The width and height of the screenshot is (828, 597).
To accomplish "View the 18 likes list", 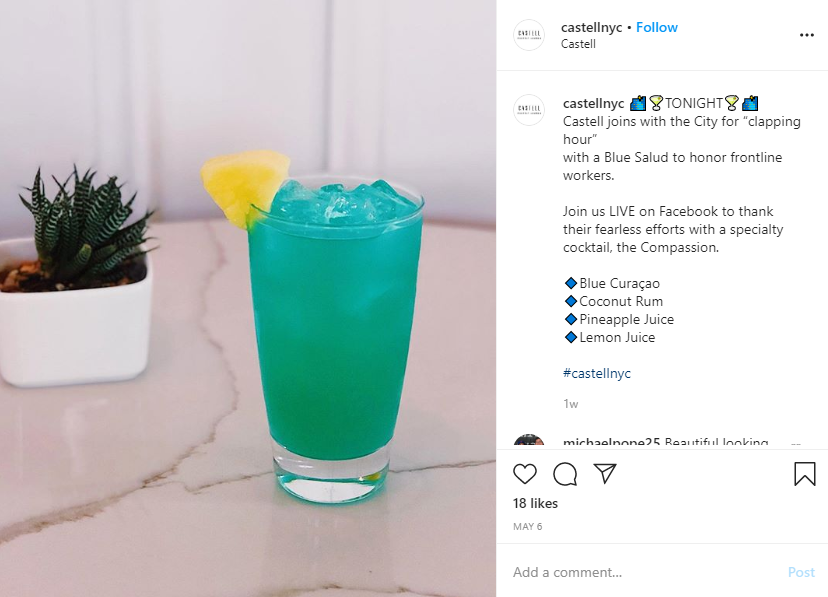I will point(535,504).
